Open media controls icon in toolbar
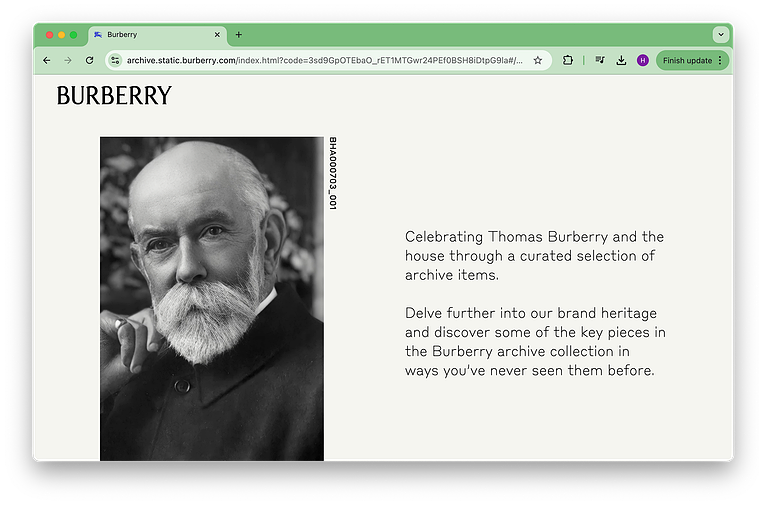The height and width of the screenshot is (505, 759). [600, 61]
